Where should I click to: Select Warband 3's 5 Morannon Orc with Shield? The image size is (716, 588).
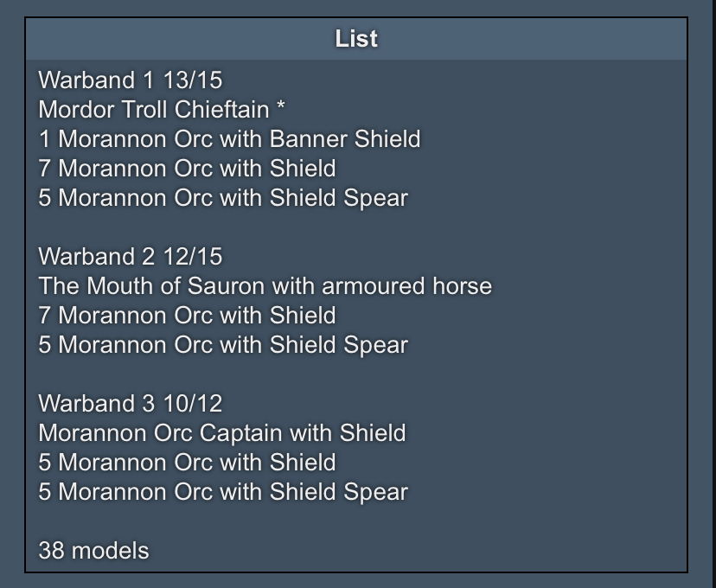click(x=188, y=463)
